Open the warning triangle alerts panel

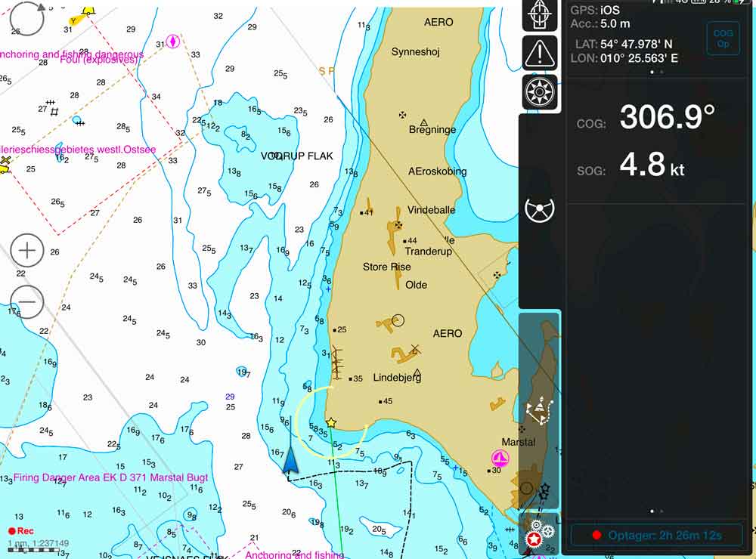[x=540, y=53]
